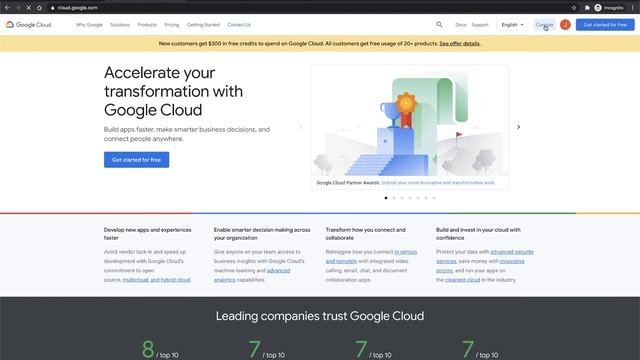
Task: Open the extensions puzzle icon
Action: (x=587, y=7)
